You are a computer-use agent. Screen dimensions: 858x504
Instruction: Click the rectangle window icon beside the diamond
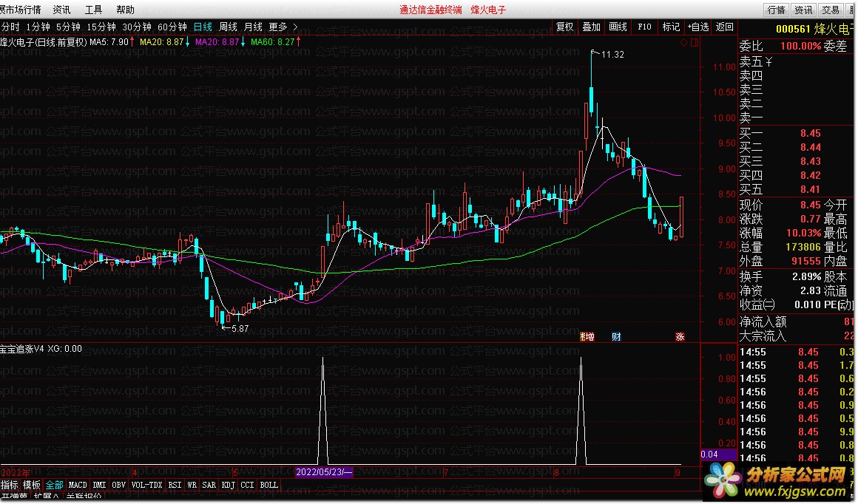pos(695,42)
